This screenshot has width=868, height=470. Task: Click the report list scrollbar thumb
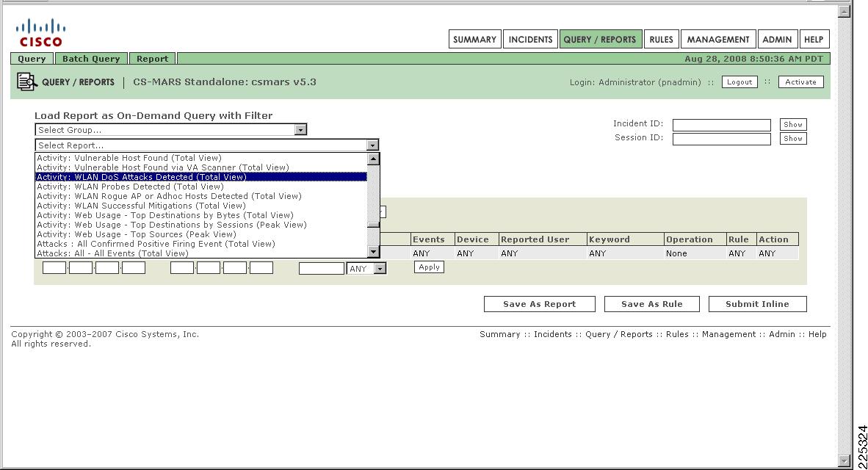click(x=373, y=225)
